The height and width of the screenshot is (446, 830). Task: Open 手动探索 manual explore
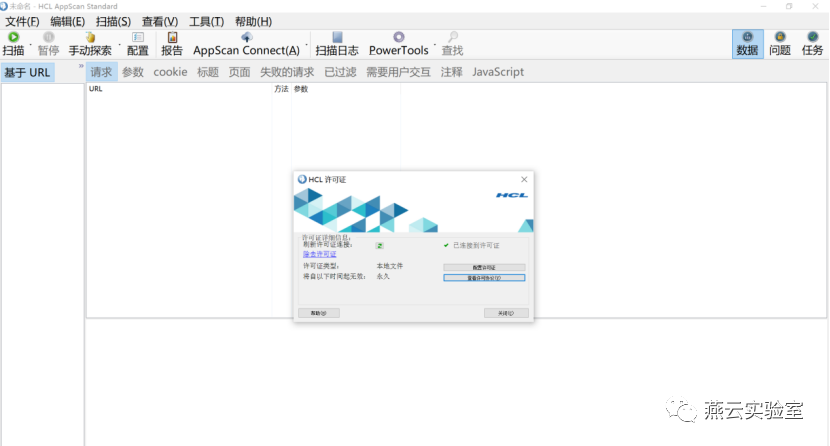pos(90,43)
